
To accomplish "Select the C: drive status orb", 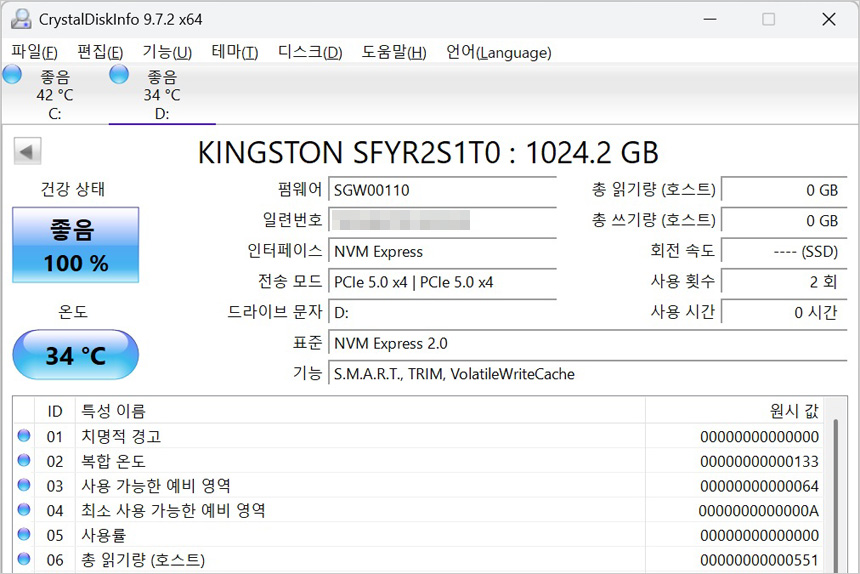I will [x=13, y=74].
